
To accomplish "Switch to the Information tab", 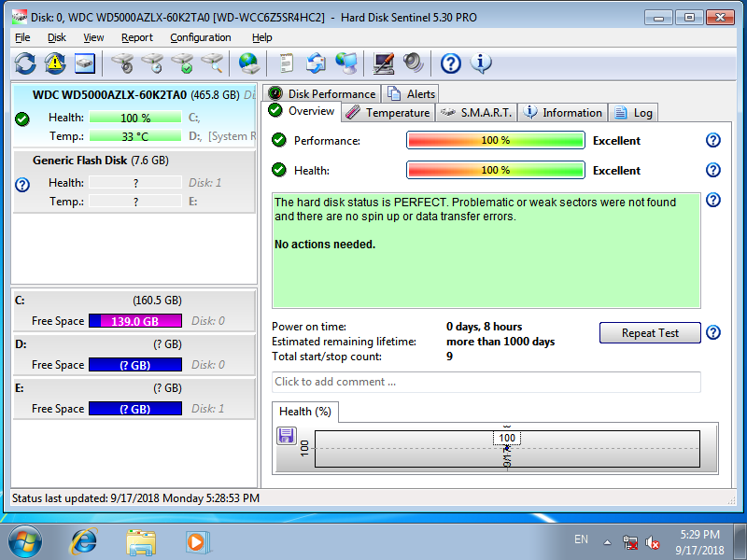I will [563, 113].
